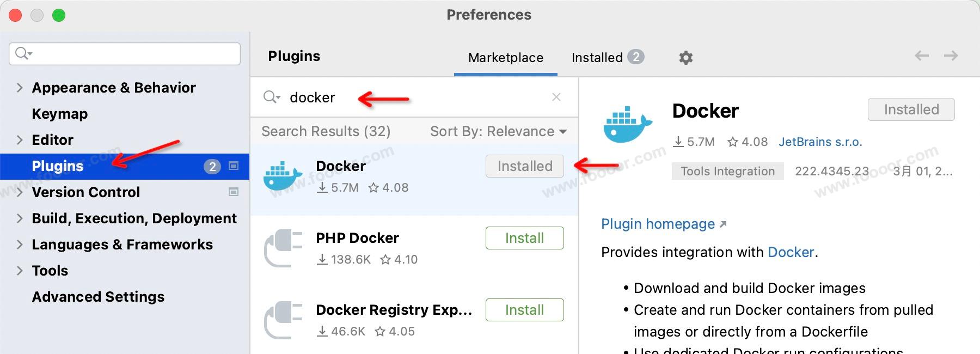
Task: Install the Docker Registry Explorer plugin
Action: click(524, 310)
